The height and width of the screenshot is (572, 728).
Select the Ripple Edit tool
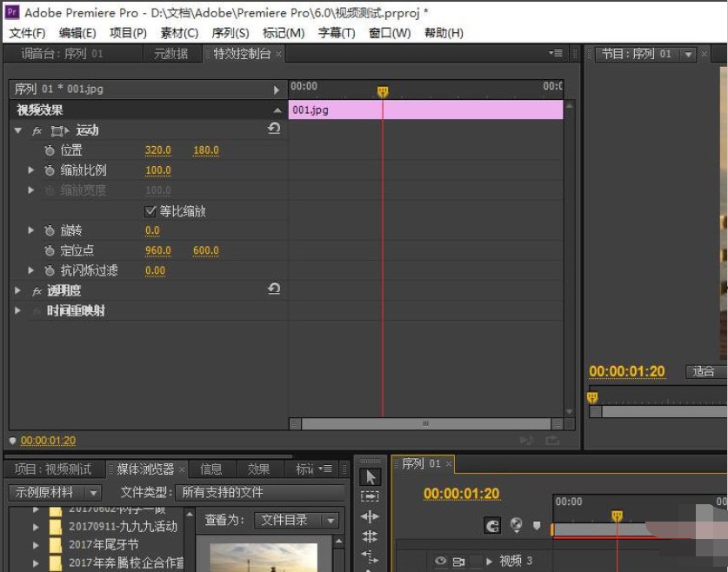click(x=370, y=516)
